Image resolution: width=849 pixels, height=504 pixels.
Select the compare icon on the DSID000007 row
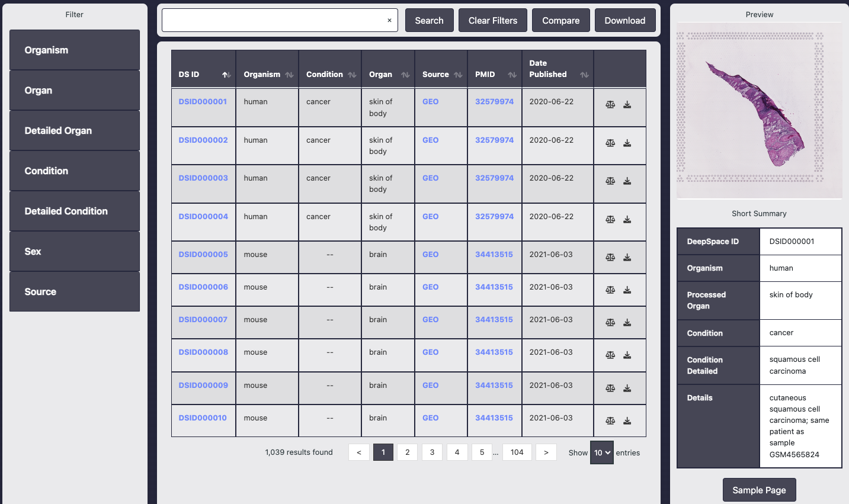click(610, 322)
